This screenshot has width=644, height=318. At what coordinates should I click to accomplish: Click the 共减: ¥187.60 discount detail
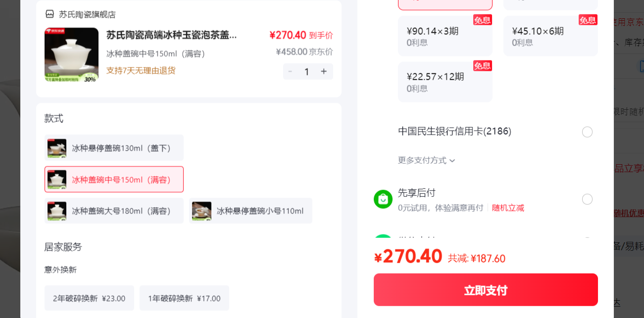pyautogui.click(x=477, y=258)
